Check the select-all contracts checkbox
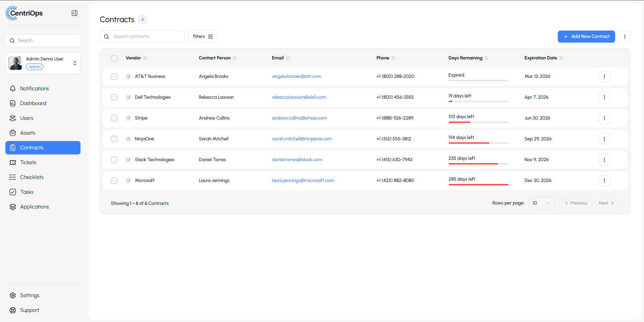 click(x=114, y=58)
